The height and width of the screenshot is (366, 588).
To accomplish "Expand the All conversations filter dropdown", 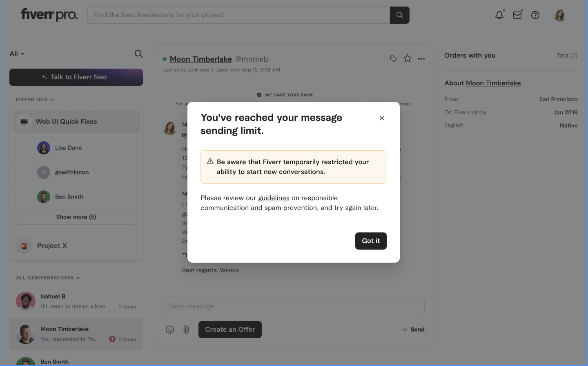I will [17, 54].
